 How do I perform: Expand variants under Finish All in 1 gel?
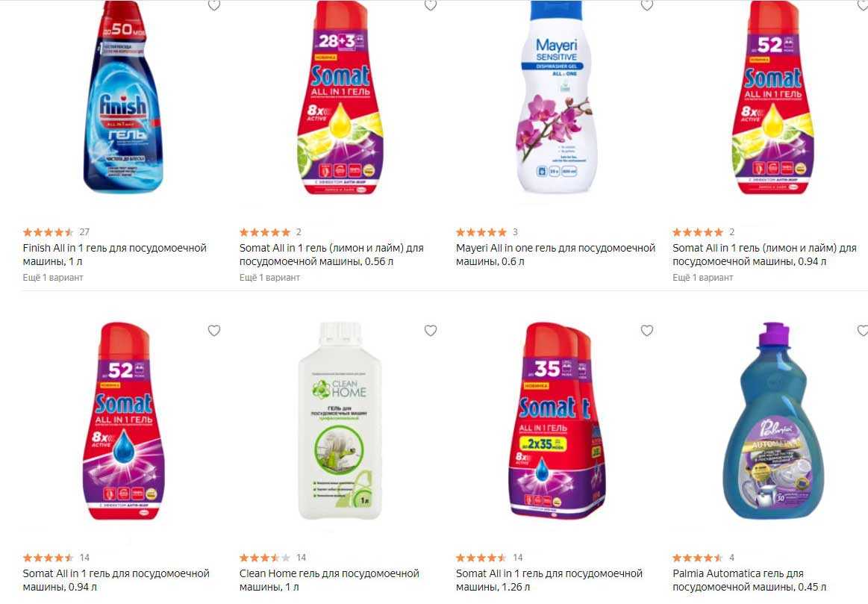point(53,278)
